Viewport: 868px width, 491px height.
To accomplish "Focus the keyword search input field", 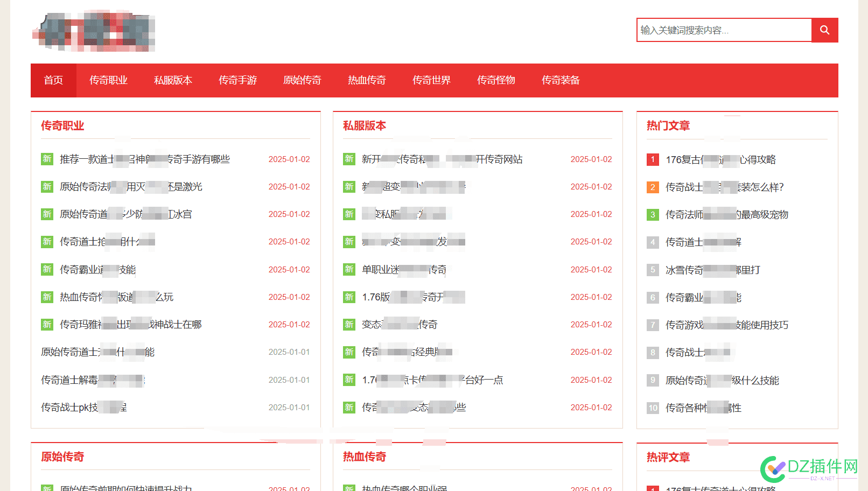I will point(724,30).
